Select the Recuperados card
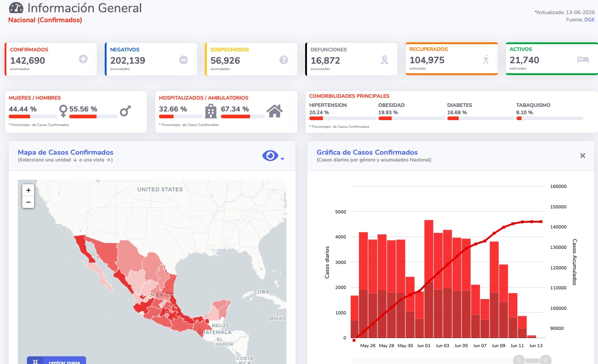The image size is (598, 364). [451, 59]
